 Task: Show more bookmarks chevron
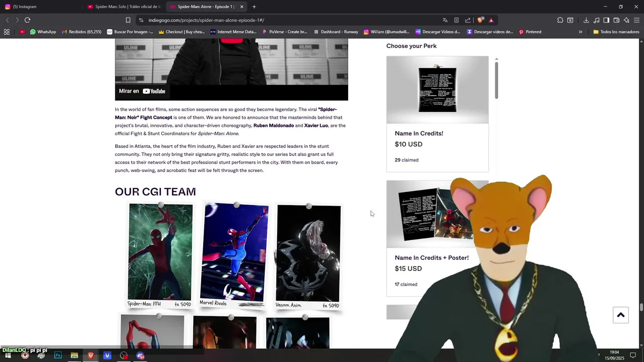[580, 32]
